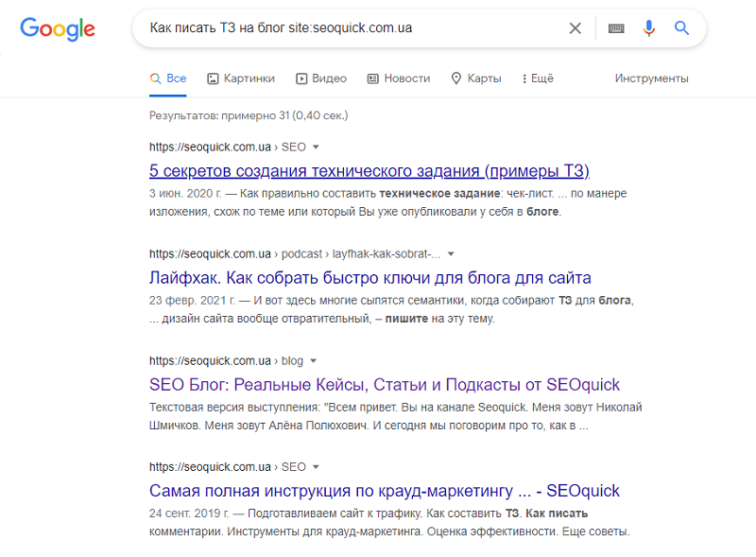Open the Новости tab
The image size is (756, 557).
click(398, 78)
